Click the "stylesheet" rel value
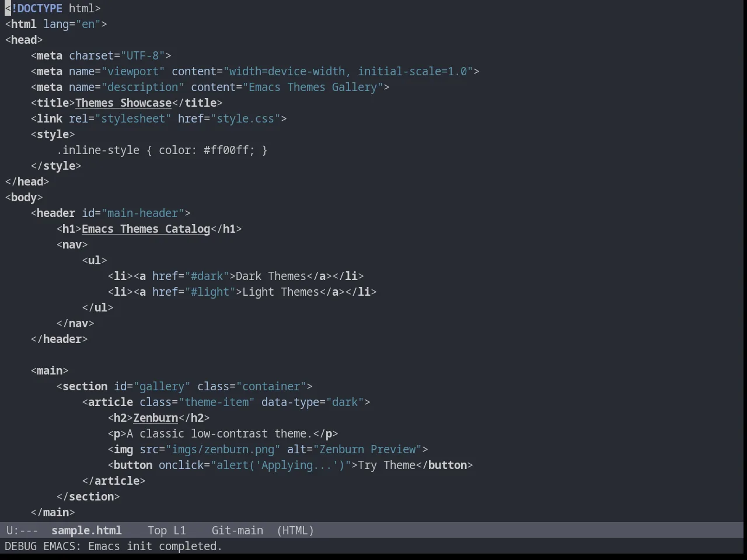This screenshot has width=747, height=560. (133, 118)
